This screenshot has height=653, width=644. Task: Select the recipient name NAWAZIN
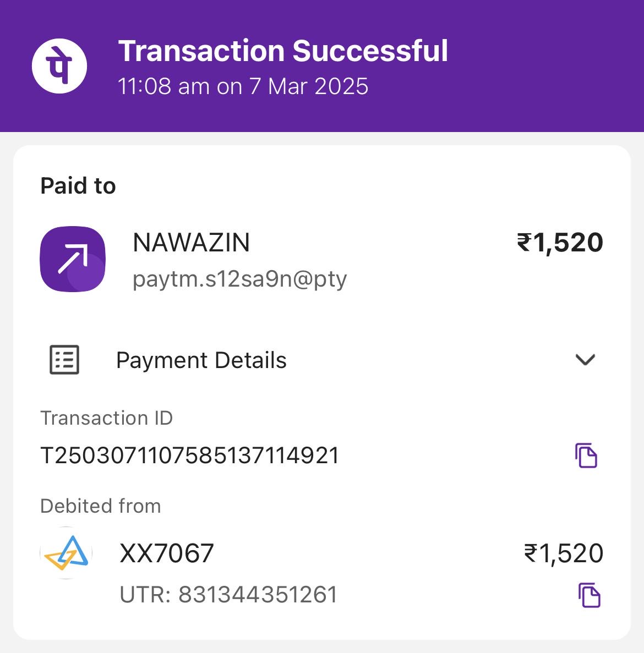(x=191, y=243)
